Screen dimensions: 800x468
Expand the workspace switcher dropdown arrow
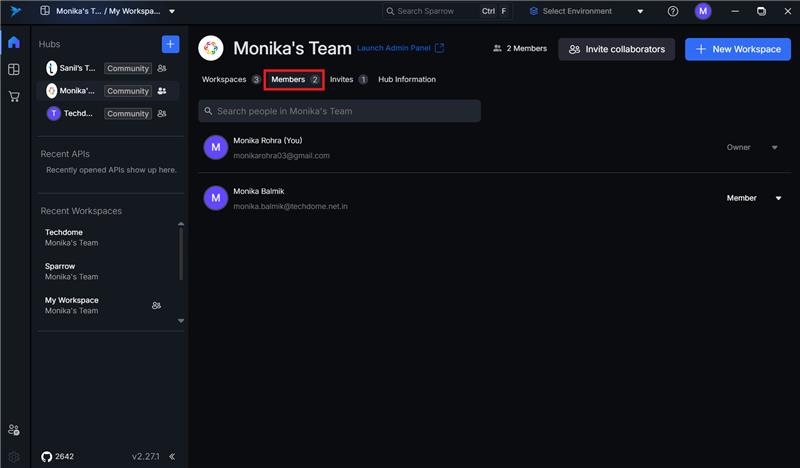172,11
